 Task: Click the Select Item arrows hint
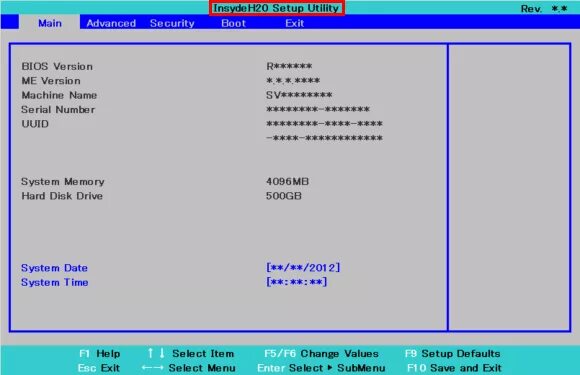click(x=190, y=354)
